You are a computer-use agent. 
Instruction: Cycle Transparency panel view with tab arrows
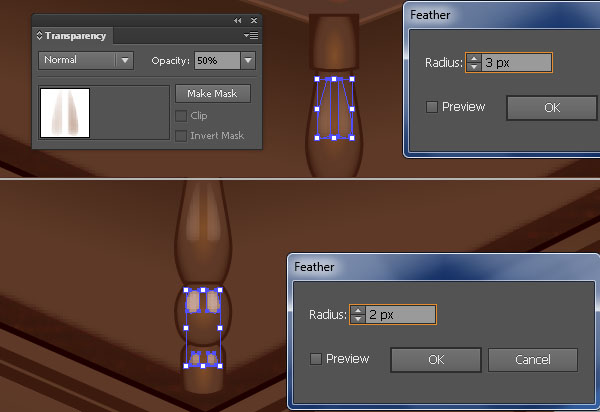39,36
